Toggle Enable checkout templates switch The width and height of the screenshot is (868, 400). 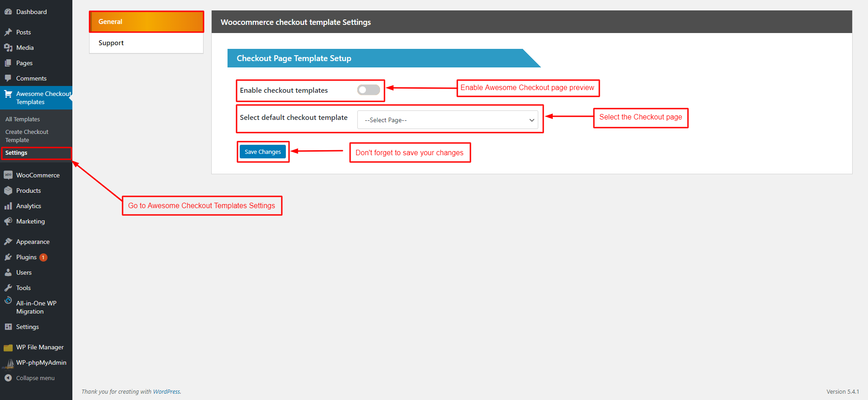tap(369, 90)
